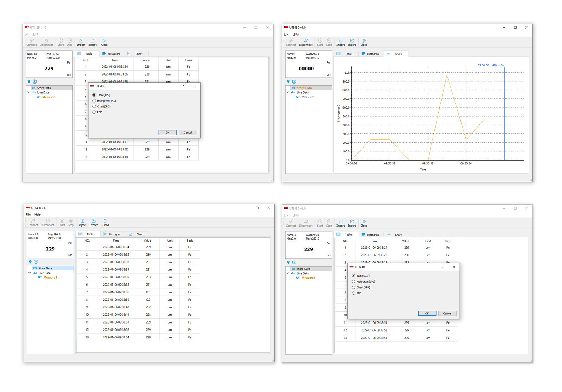Click the Export icon in the line chart window

point(352,42)
